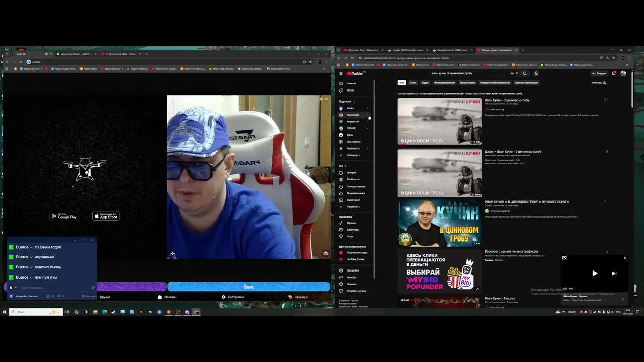
Task: Expand dropdown next to Bueros с Новым годом
Action: [31, 247]
